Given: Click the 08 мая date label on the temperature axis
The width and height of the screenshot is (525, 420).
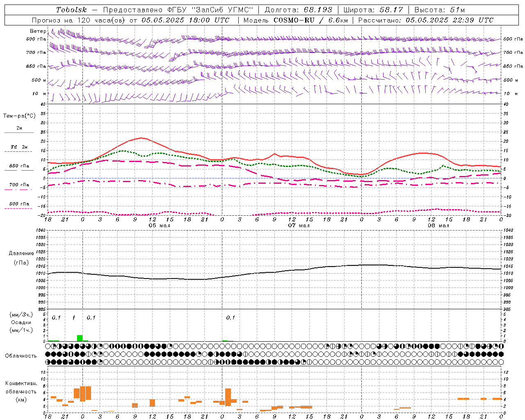Looking at the screenshot, I should pos(438,226).
